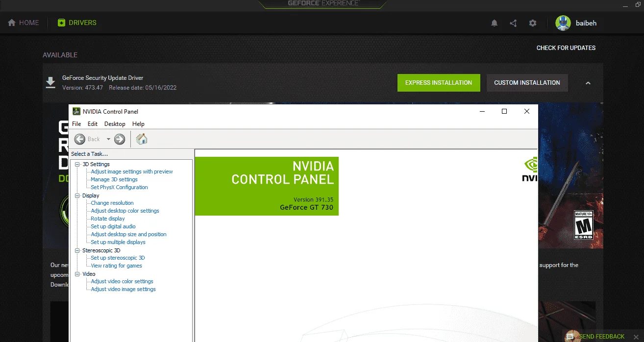Click the baibeh username

click(x=586, y=23)
